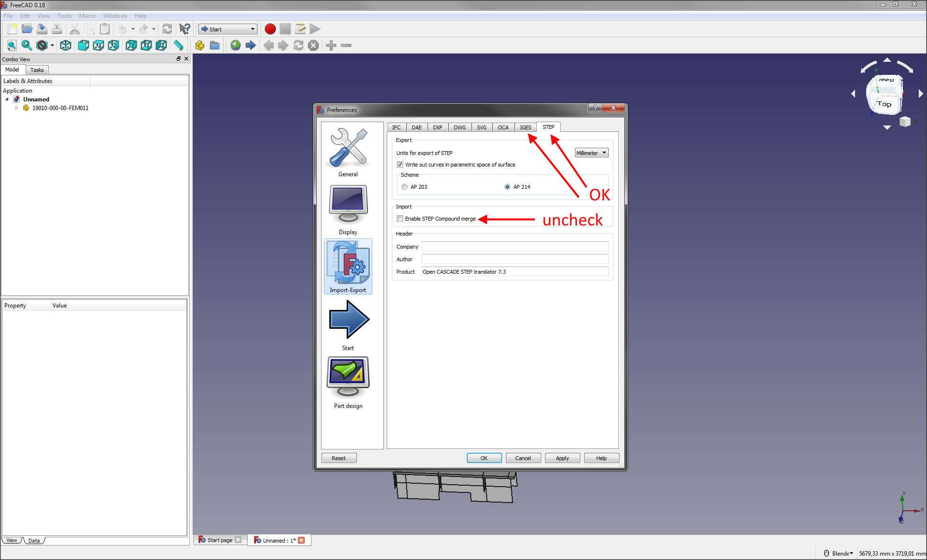Create a new empty document
The height and width of the screenshot is (560, 927).
[x=12, y=29]
